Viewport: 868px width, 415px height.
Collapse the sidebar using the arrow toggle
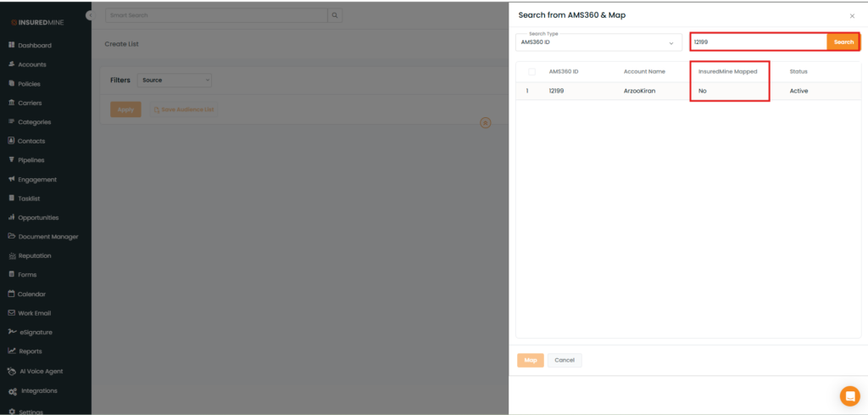(89, 16)
